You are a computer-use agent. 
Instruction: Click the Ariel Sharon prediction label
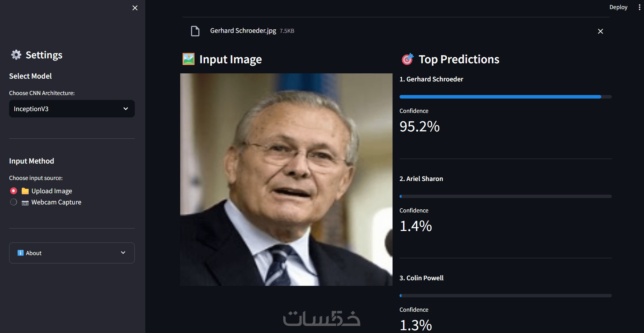[421, 179]
